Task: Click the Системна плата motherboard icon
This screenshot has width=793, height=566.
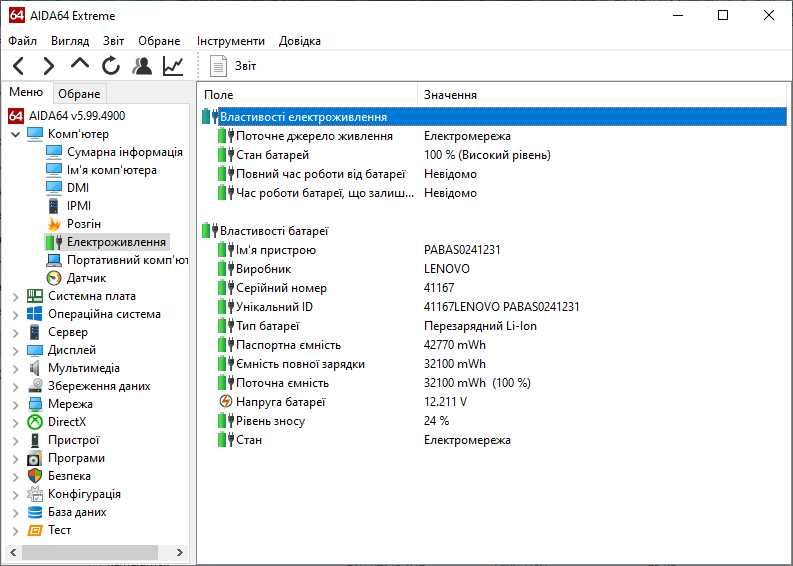Action: click(34, 296)
